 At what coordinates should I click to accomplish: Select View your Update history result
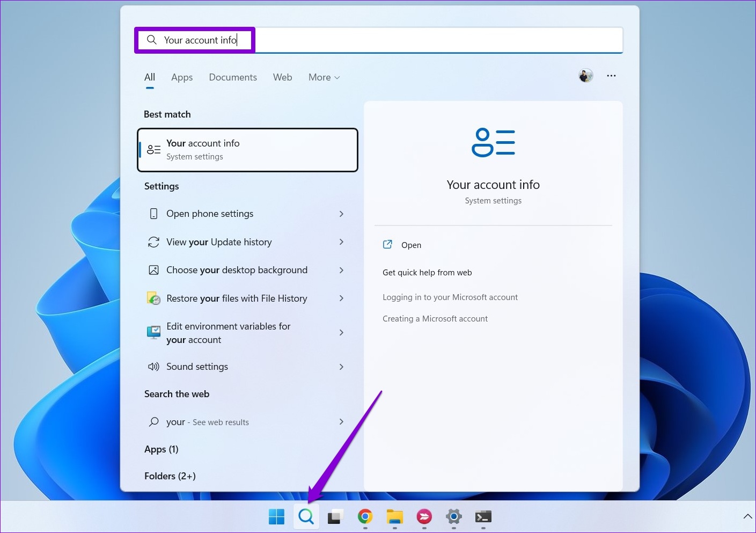(x=247, y=242)
